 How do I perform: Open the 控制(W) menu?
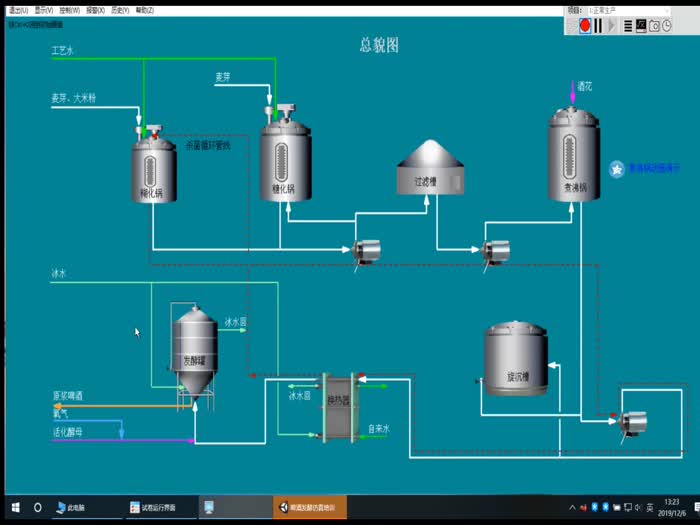[x=69, y=9]
